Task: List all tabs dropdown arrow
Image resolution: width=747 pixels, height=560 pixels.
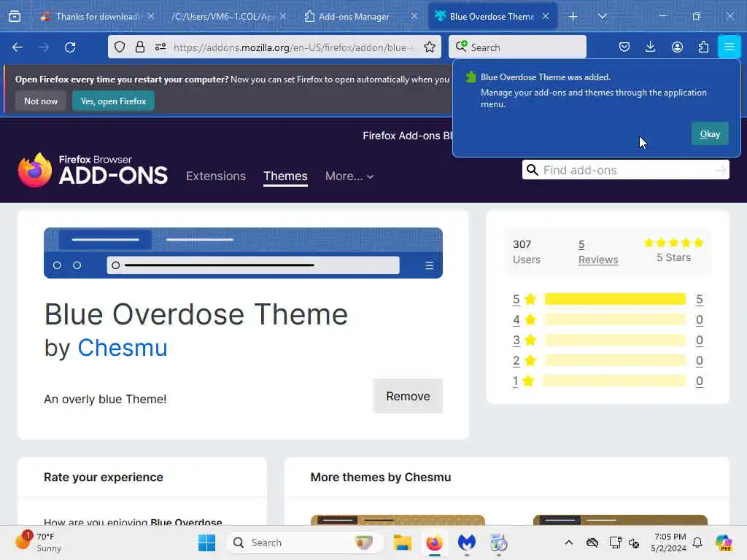Action: 603,17
